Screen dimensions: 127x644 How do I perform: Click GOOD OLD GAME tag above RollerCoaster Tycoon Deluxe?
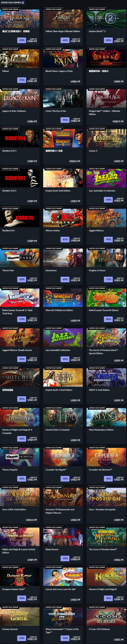point(97,288)
